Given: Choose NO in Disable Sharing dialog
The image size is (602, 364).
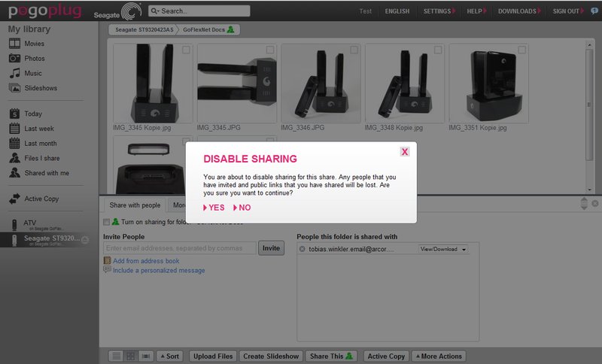Looking at the screenshot, I should pos(242,208).
